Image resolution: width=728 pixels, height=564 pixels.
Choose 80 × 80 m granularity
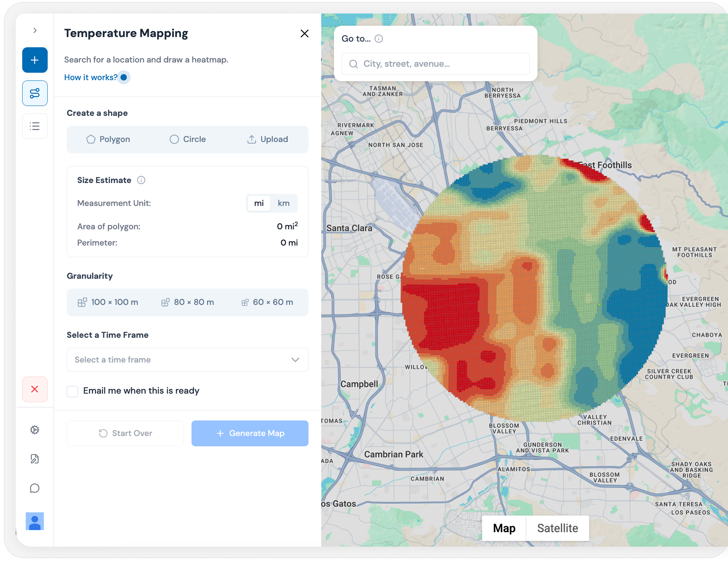click(x=188, y=302)
